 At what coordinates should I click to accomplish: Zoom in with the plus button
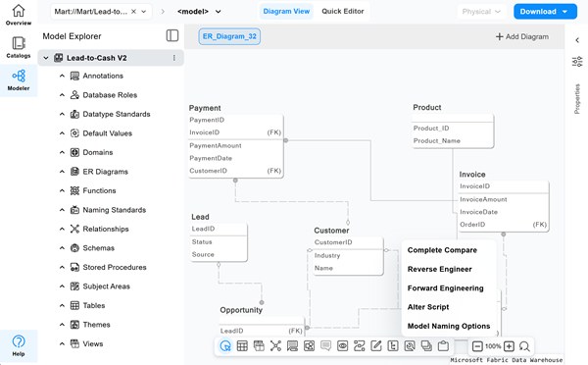[x=509, y=346]
